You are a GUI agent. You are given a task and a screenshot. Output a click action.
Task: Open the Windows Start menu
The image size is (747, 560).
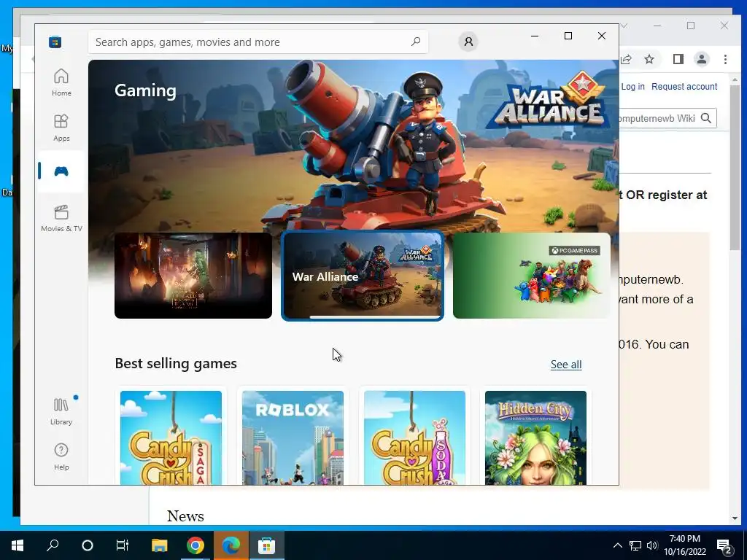pos(18,545)
